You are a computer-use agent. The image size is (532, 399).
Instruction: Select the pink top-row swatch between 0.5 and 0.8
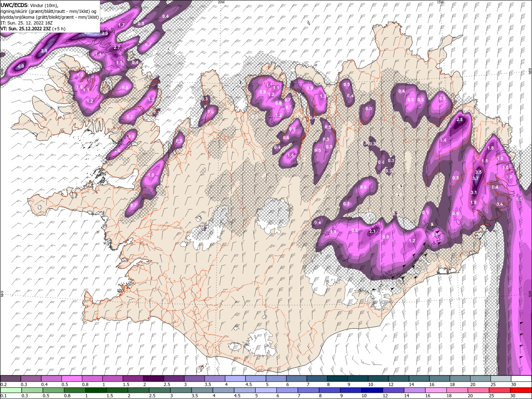pyautogui.click(x=71, y=379)
